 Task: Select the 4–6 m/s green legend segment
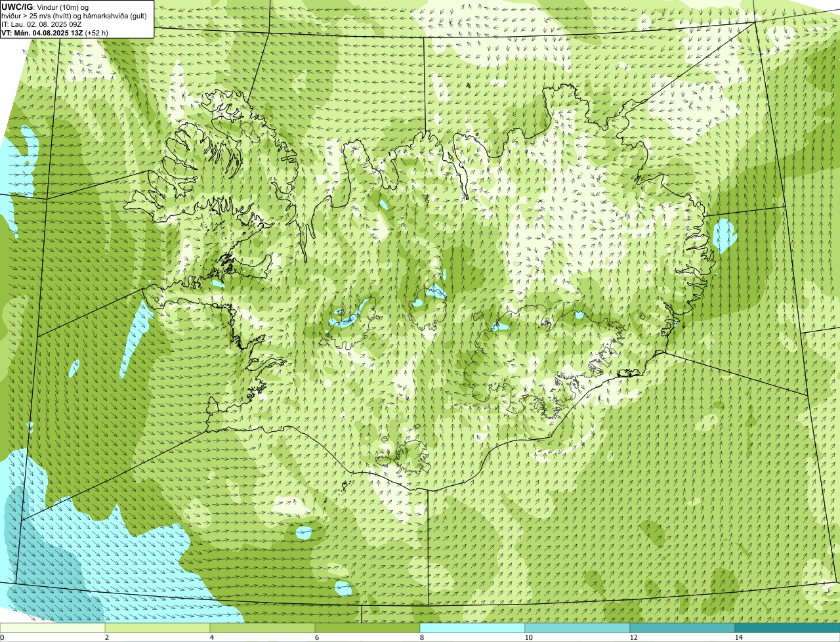[x=262, y=628]
